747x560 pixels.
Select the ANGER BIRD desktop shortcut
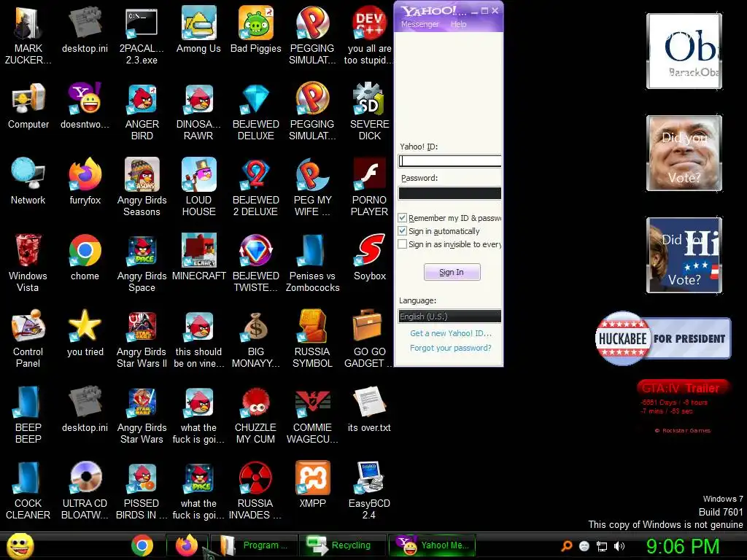click(x=142, y=112)
